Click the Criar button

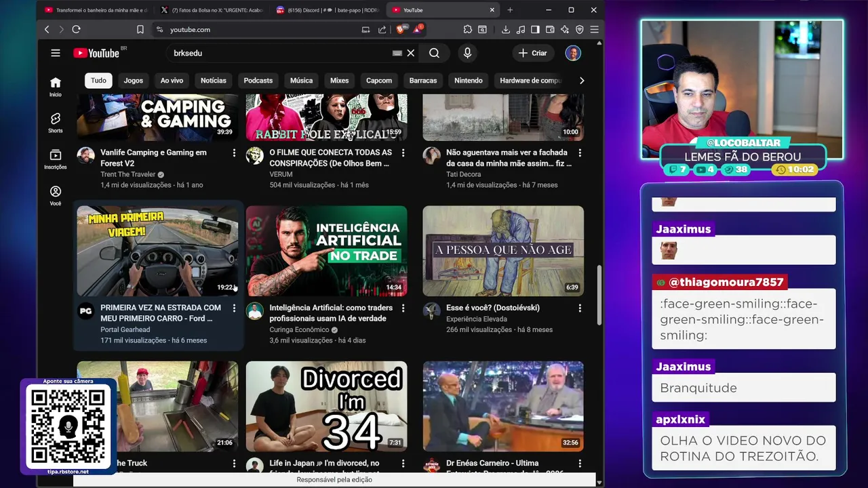(532, 53)
